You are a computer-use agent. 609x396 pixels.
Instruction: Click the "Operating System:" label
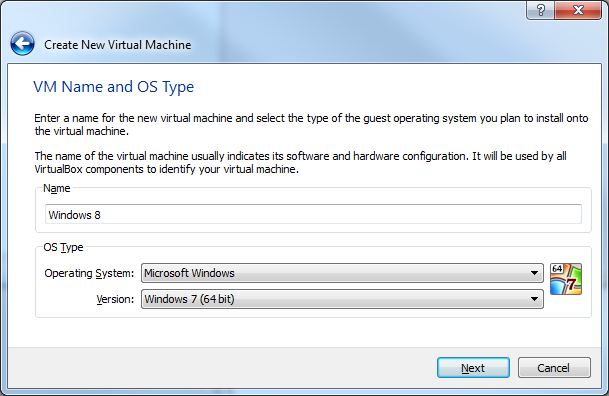point(89,273)
